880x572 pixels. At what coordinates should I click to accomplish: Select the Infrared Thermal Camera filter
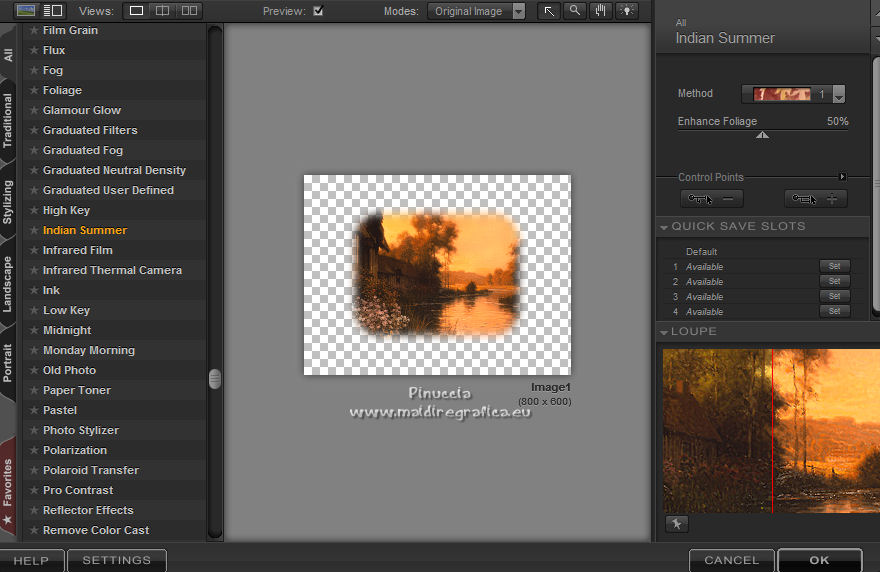pyautogui.click(x=112, y=271)
